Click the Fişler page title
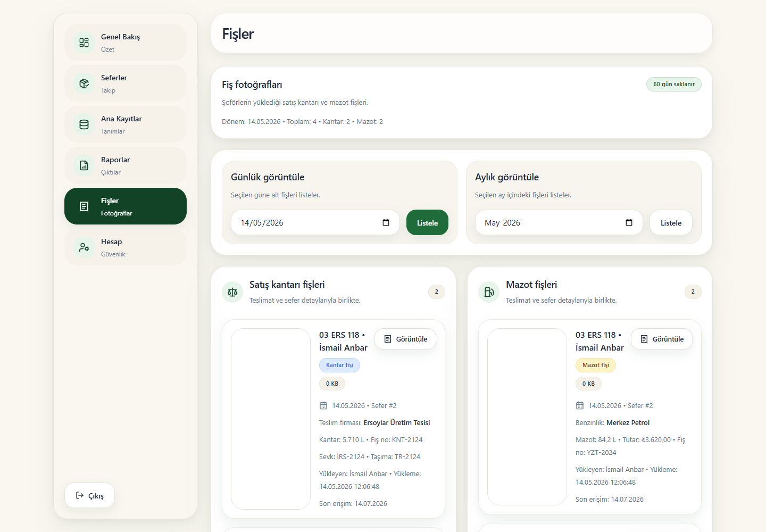The image size is (766, 532). [x=238, y=34]
